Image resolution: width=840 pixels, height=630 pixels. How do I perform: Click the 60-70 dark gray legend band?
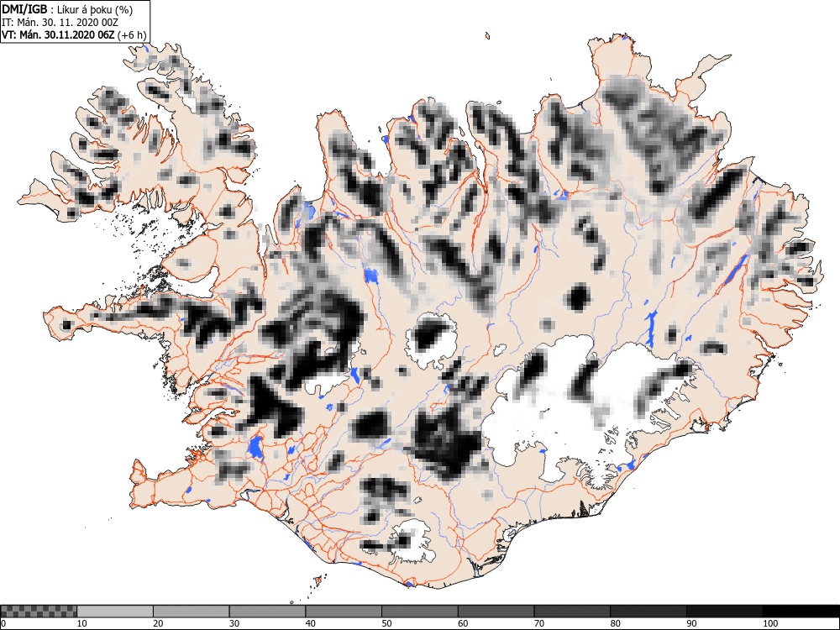click(496, 612)
